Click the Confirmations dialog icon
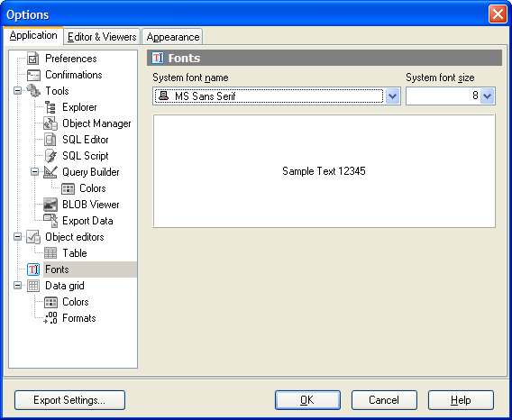512x420 pixels. point(33,75)
